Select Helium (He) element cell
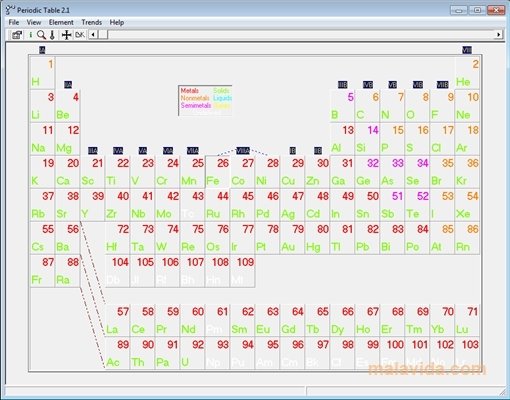This screenshot has width=510, height=400. point(467,73)
